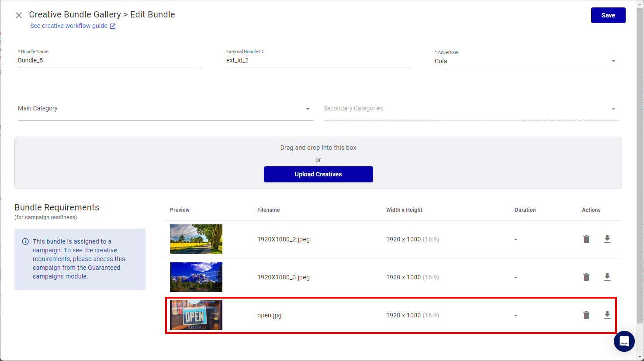The width and height of the screenshot is (644, 361).
Task: Open the Main Category dropdown
Action: coord(308,109)
